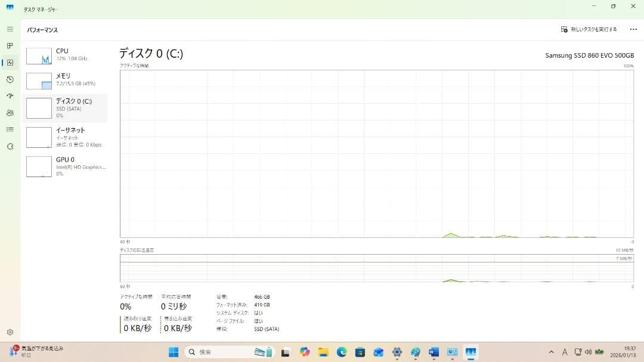Open the Processes view in the sidebar

(10, 45)
